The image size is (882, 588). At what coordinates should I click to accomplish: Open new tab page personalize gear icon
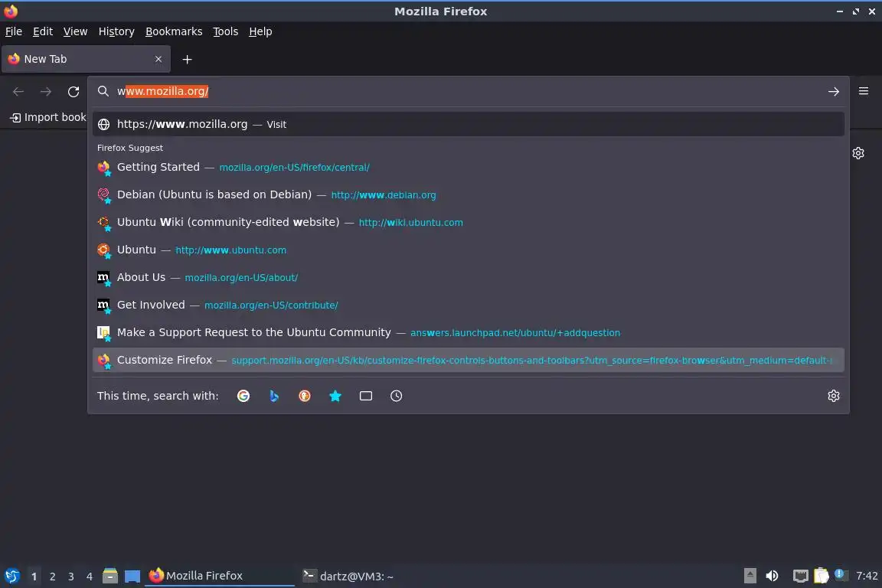857,153
